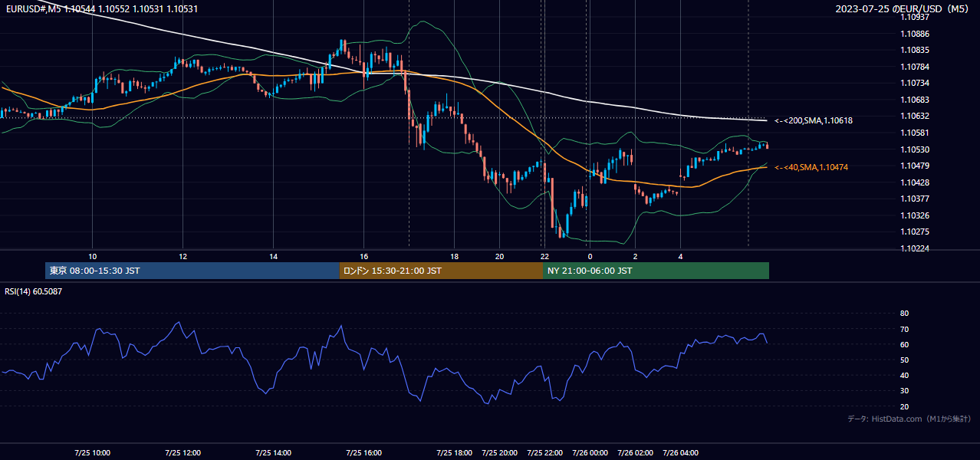The width and height of the screenshot is (980, 460).
Task: Click the 40 SMA 1.10474 line label
Action: 811,167
